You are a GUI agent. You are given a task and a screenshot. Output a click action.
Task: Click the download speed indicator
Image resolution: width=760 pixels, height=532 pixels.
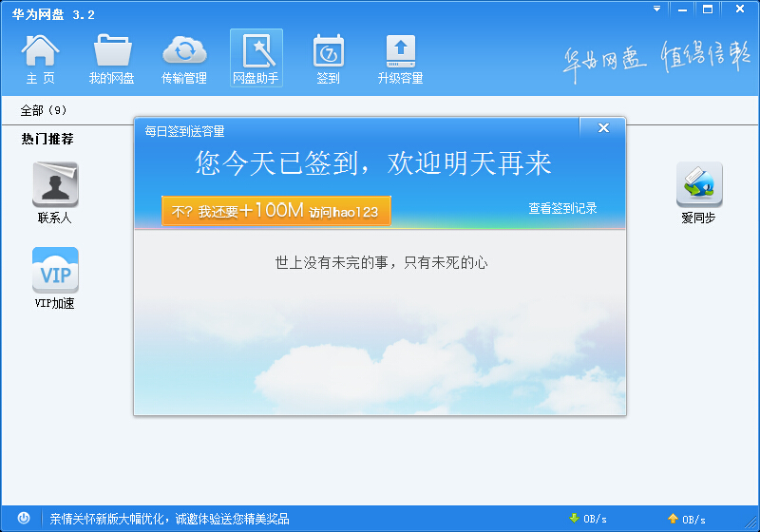(587, 519)
